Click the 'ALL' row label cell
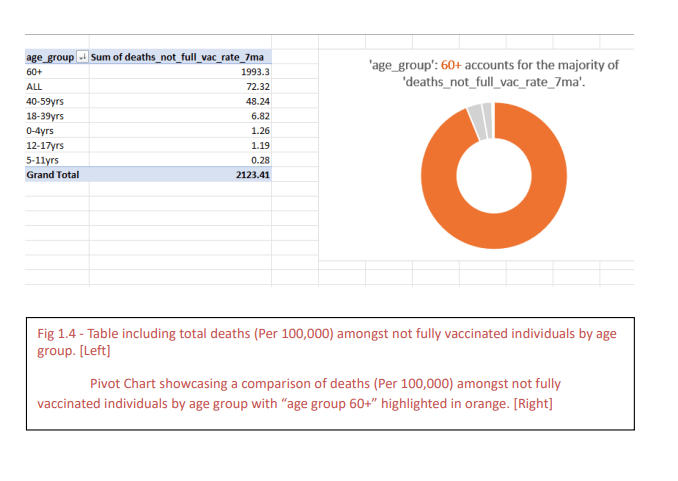The width and height of the screenshot is (678, 481). click(34, 87)
